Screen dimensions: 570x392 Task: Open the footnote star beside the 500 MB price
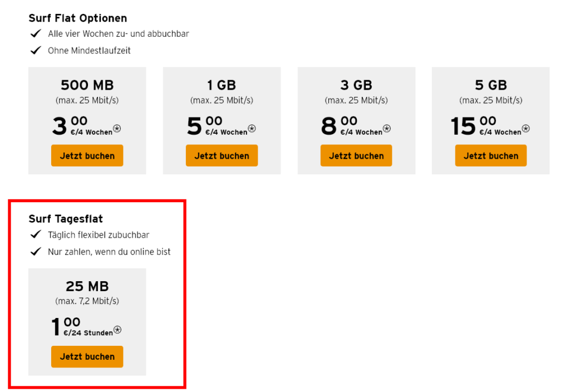pos(117,129)
